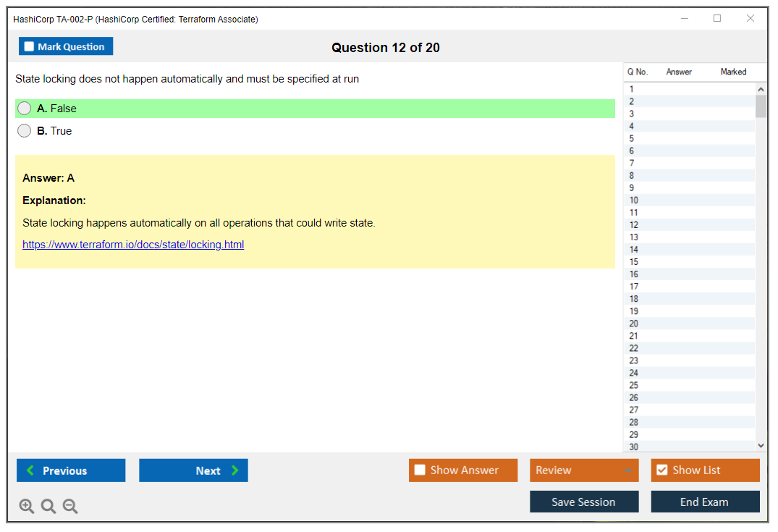Open the terraform.io state locking link

133,245
